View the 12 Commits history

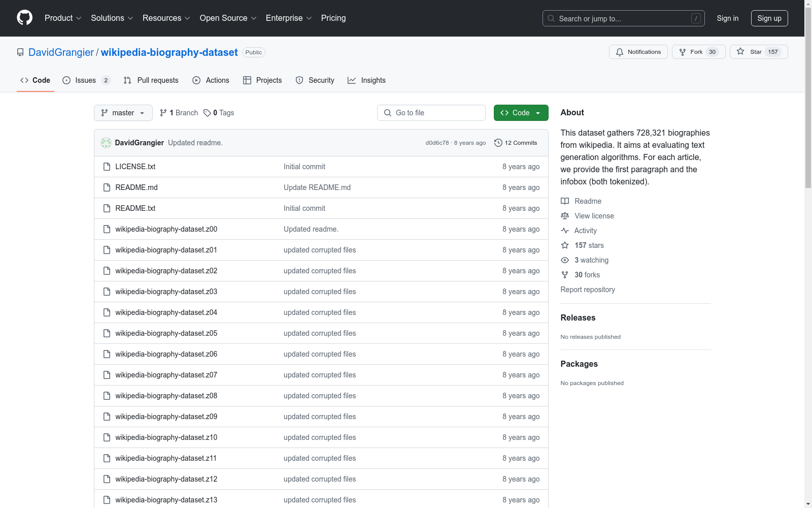(x=516, y=143)
